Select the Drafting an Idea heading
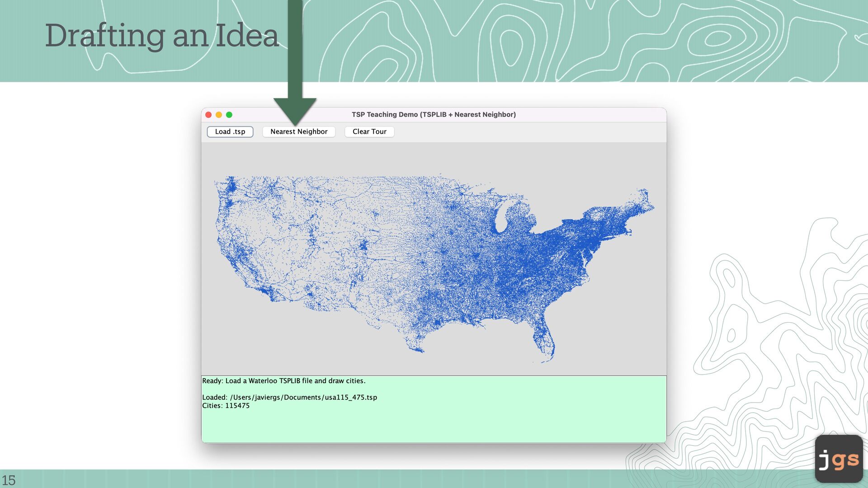The image size is (868, 488). pyautogui.click(x=161, y=36)
